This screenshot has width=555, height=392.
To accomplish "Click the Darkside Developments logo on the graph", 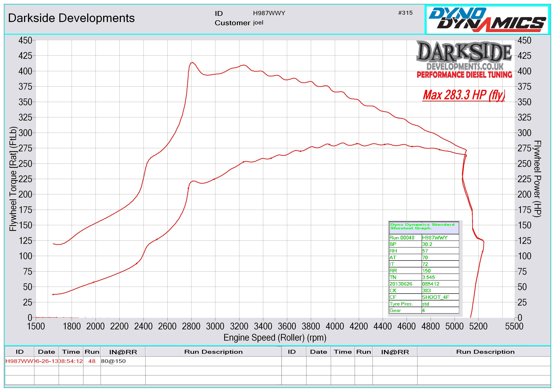I will click(x=464, y=60).
